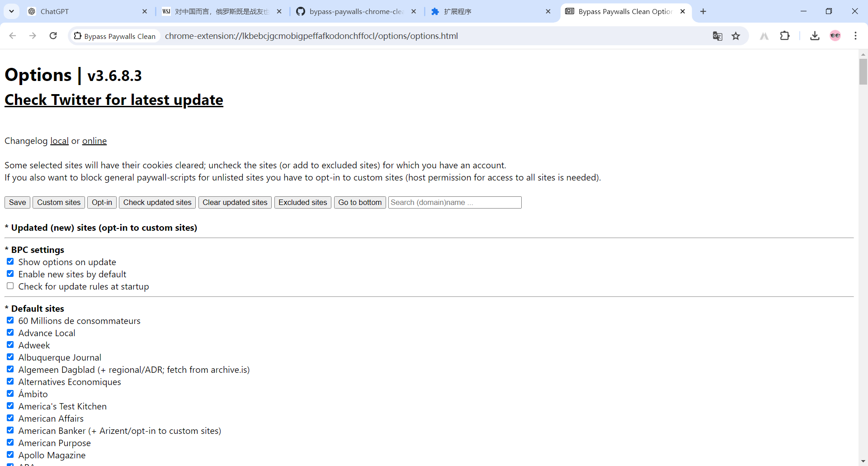Uncheck Albuquerque Journal site
868x466 pixels.
(10, 357)
